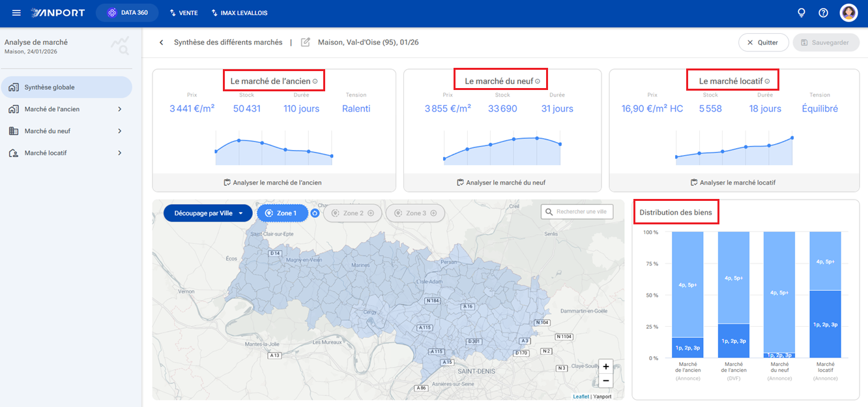Focus the Rechercher une ville search field
Viewport: 868px width, 407px height.
pos(577,212)
